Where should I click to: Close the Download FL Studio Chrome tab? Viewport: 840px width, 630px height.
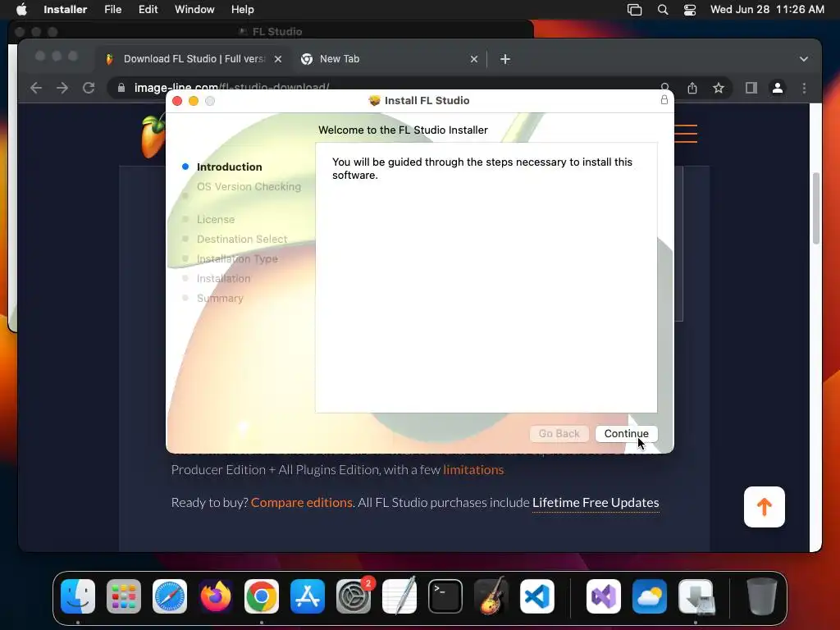278,59
